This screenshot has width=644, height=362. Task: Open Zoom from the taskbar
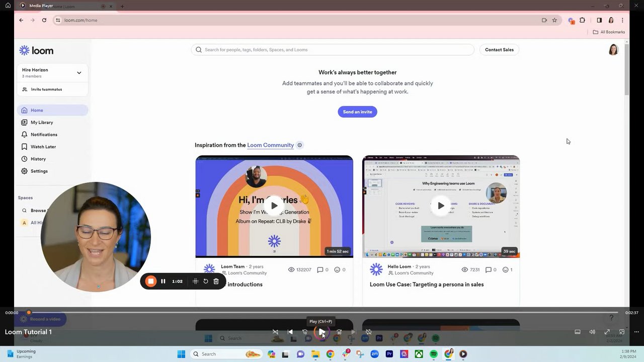pyautogui.click(x=374, y=354)
